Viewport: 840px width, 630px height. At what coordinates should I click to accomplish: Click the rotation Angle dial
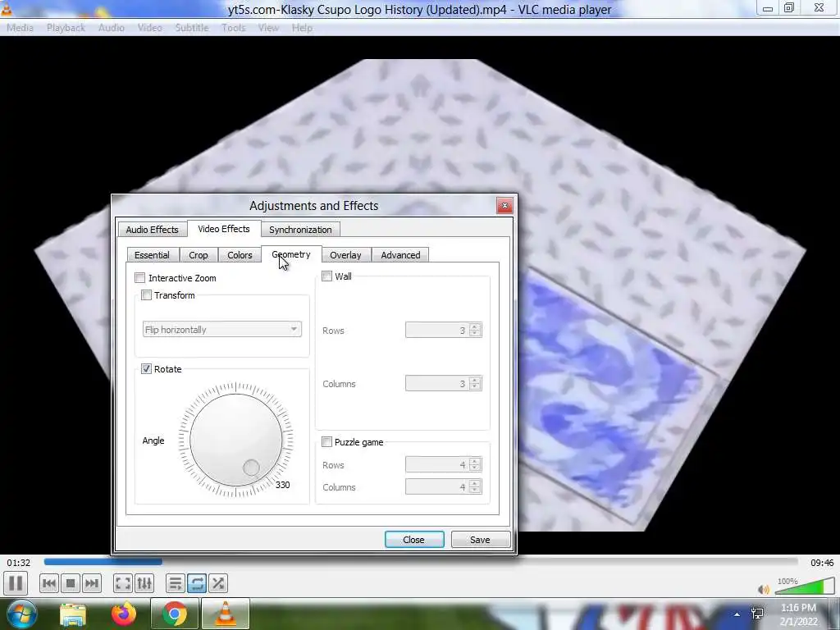(235, 440)
